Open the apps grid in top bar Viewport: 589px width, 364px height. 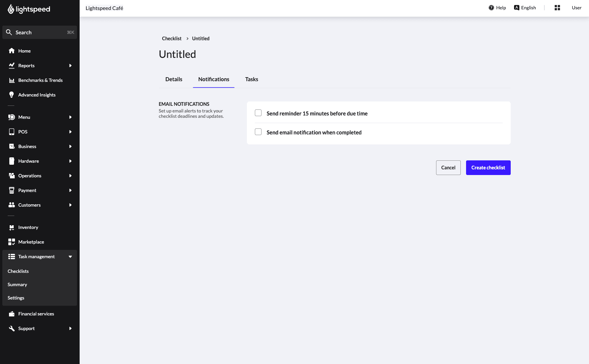coord(557,7)
